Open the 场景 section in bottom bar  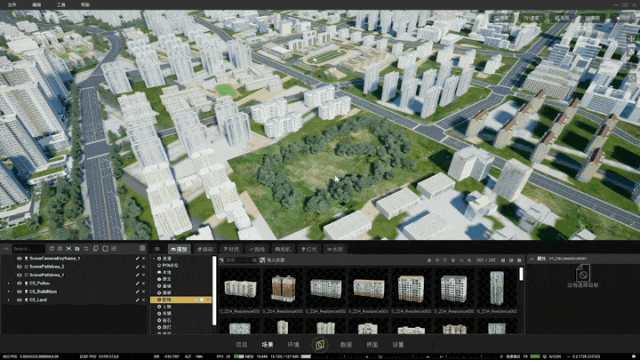[267, 344]
